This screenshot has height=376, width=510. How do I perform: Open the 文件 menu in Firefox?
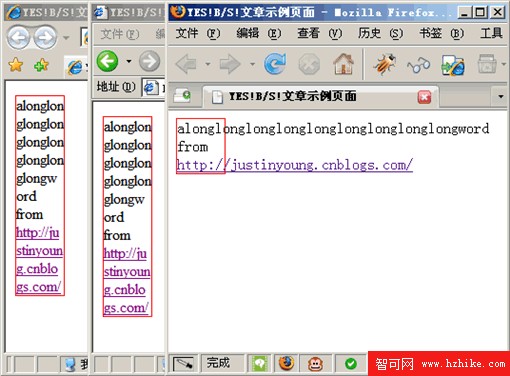(x=198, y=33)
